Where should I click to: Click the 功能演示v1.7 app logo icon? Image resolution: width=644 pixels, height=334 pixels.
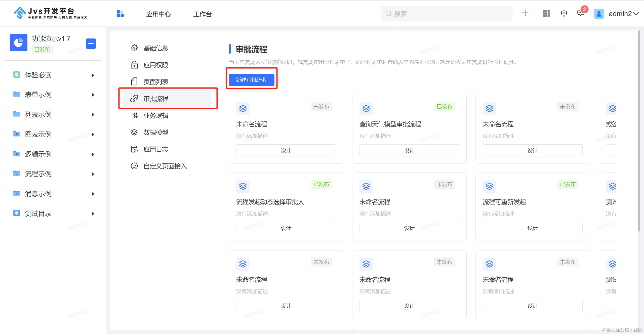pos(19,43)
